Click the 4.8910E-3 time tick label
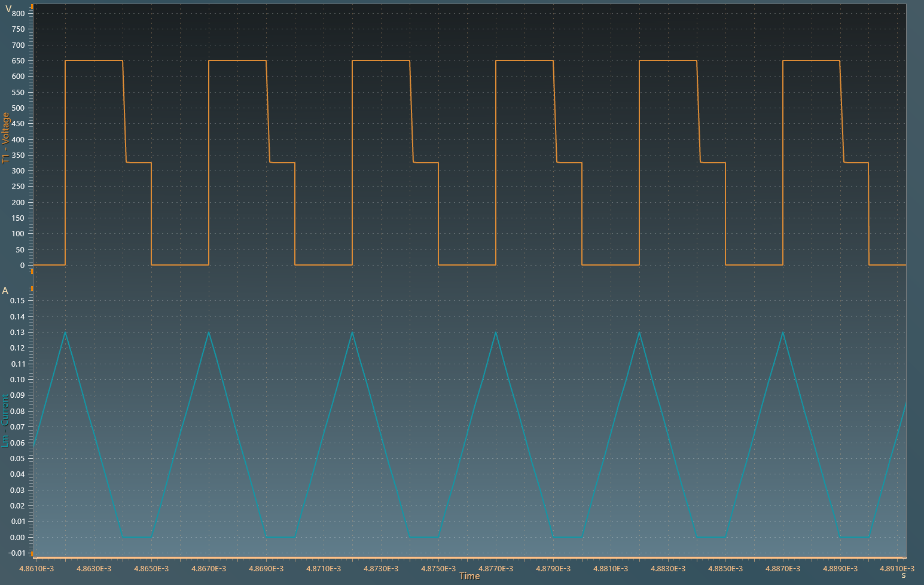Screen dimensions: 924x585 point(897,568)
